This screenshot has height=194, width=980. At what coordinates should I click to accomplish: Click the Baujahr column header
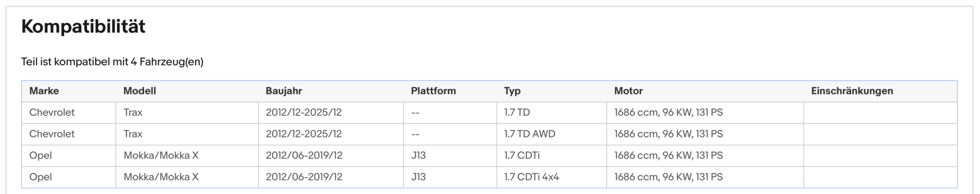tap(284, 91)
